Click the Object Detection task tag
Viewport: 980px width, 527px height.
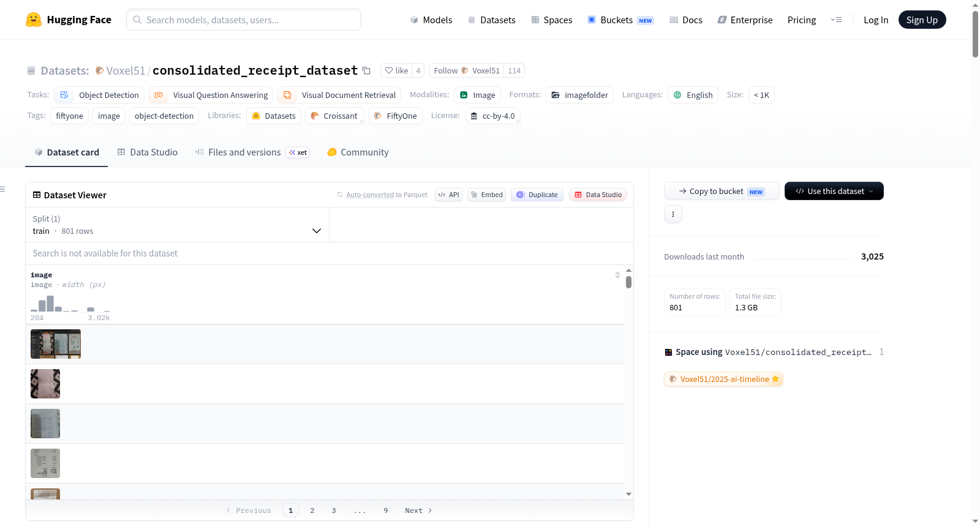tap(99, 95)
